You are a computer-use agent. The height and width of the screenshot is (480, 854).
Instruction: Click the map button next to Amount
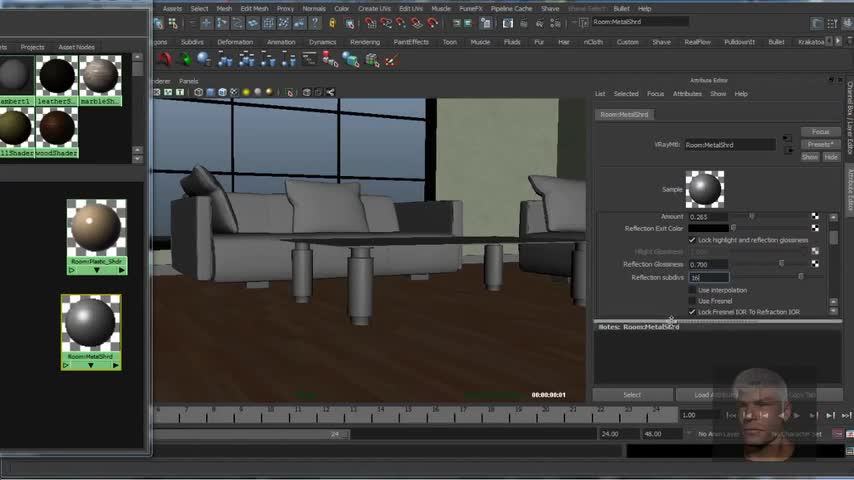(x=815, y=216)
